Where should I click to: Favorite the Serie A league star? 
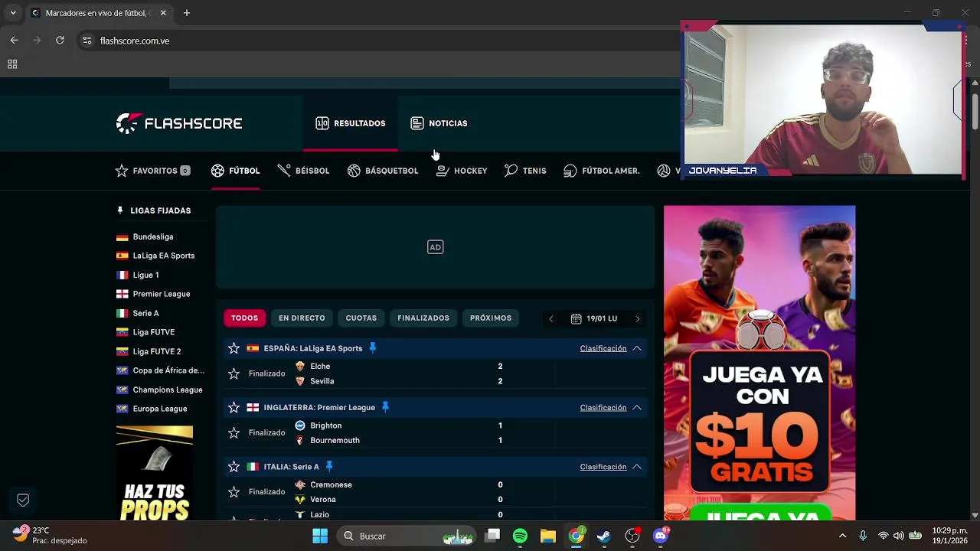coord(234,467)
